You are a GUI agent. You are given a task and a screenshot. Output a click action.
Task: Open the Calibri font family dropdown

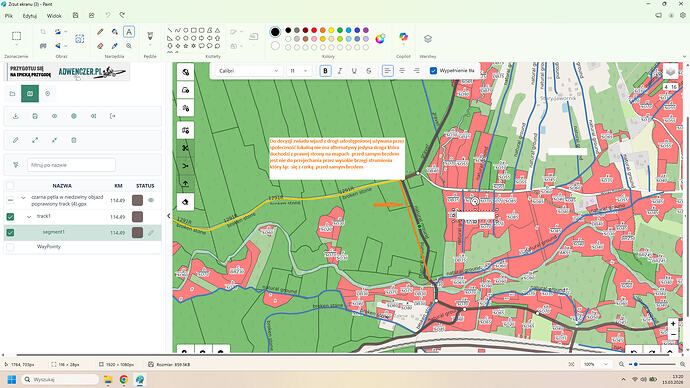249,71
